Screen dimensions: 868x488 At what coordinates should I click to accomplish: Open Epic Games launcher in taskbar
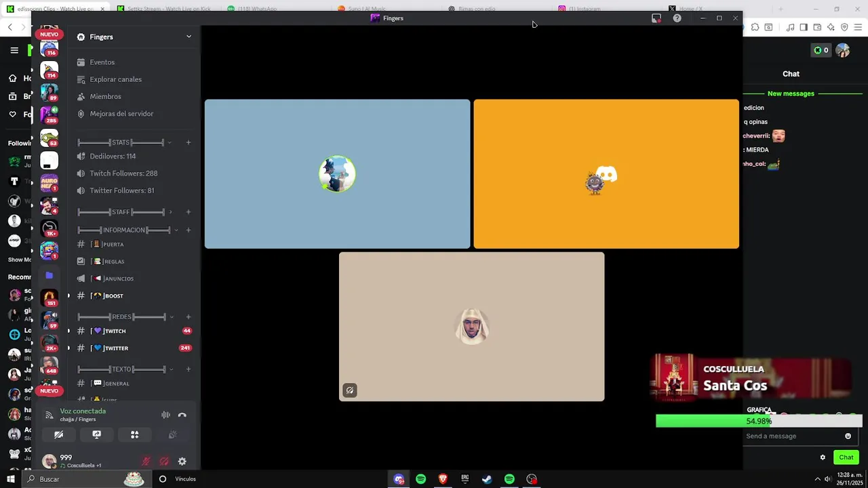coord(465,479)
